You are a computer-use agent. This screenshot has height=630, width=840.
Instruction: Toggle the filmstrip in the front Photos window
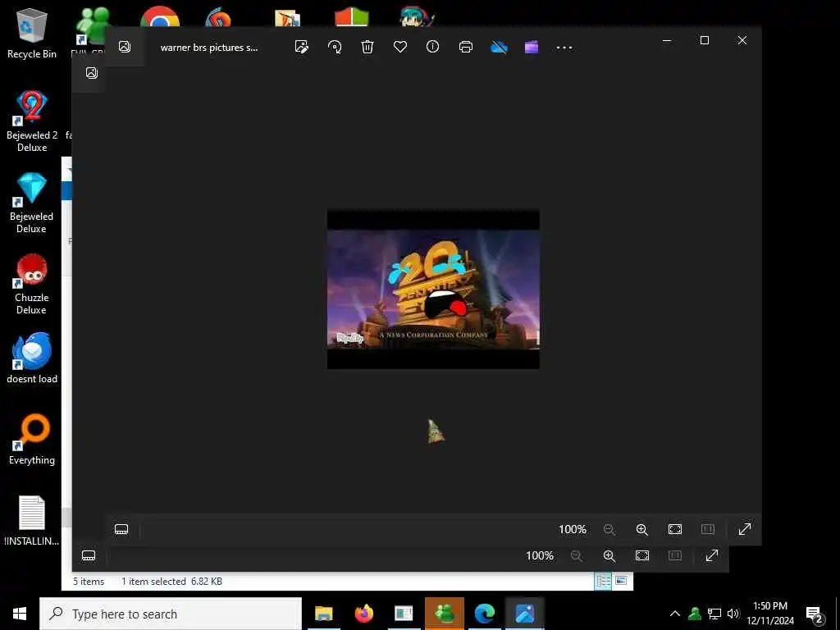click(x=121, y=530)
